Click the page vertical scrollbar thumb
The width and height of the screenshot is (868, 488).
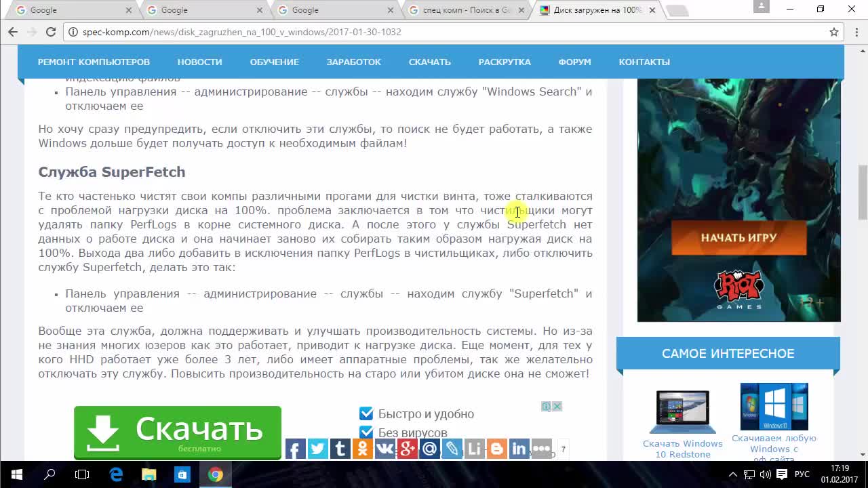863,192
